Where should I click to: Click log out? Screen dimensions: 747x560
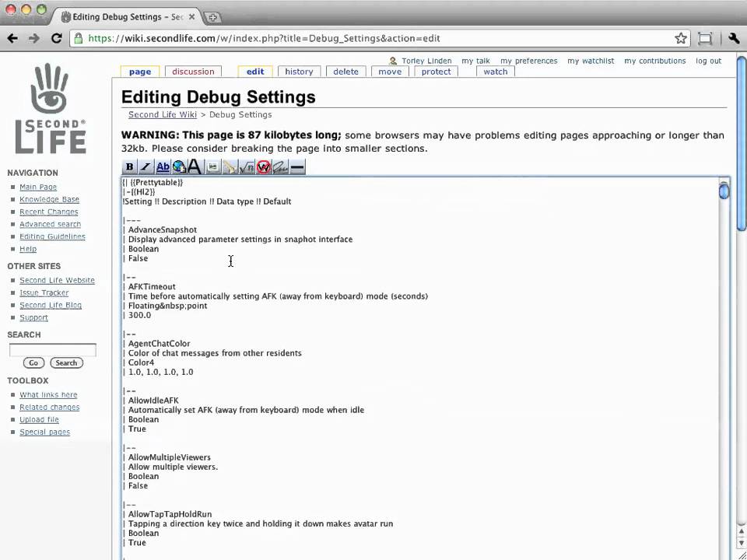pyautogui.click(x=708, y=61)
